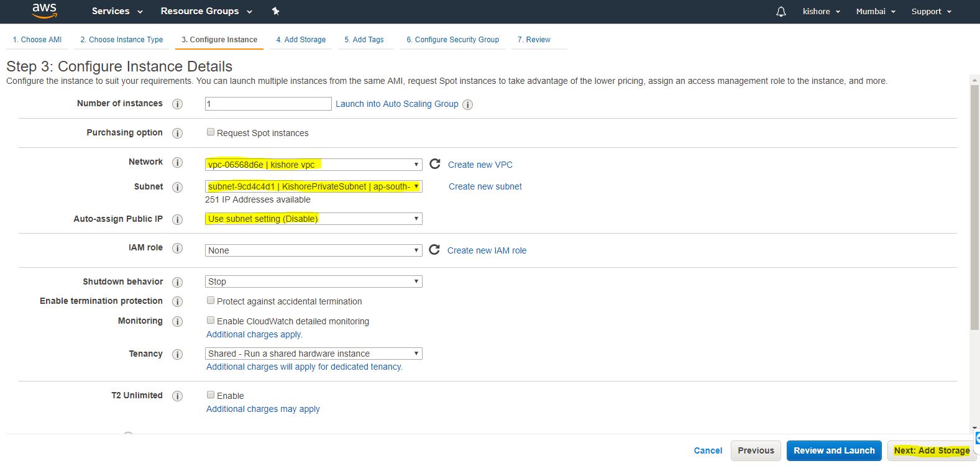Open the Services menu
The width and height of the screenshot is (980, 466).
[117, 11]
